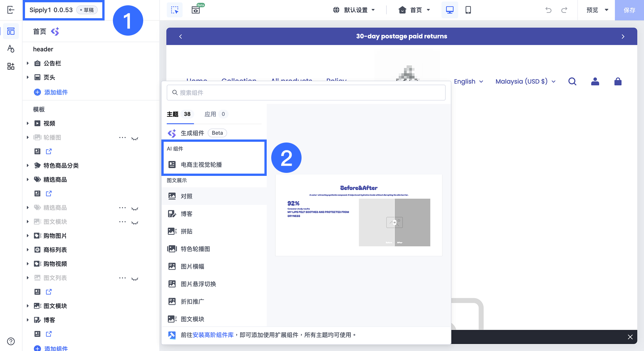Screen dimensions: 644x351
Task: Click the exit editor icon
Action: [x=11, y=10]
